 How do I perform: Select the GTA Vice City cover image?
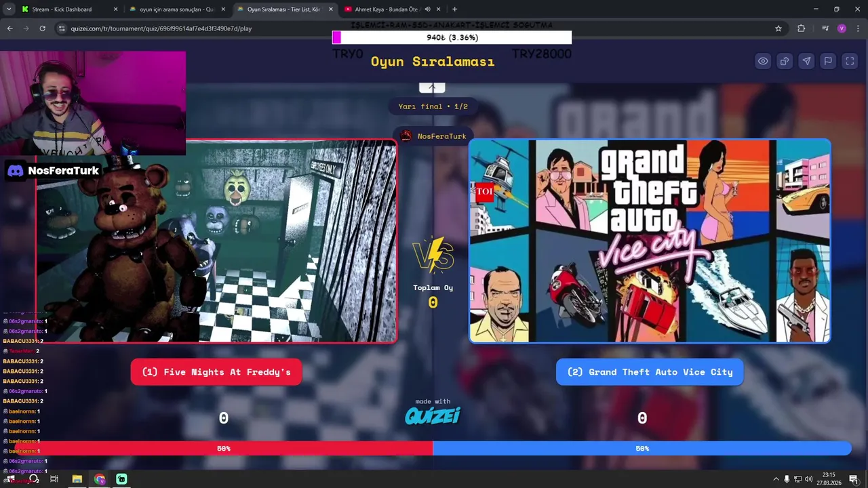(x=650, y=241)
